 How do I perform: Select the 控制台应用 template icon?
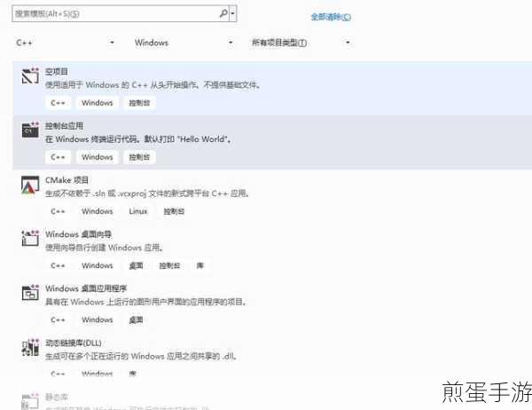click(x=30, y=130)
